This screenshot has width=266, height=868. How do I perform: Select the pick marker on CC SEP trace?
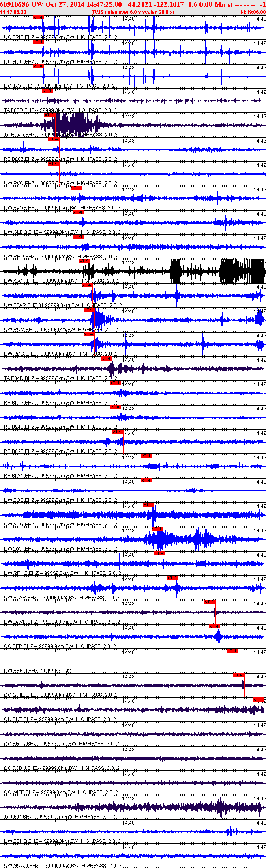214,626
